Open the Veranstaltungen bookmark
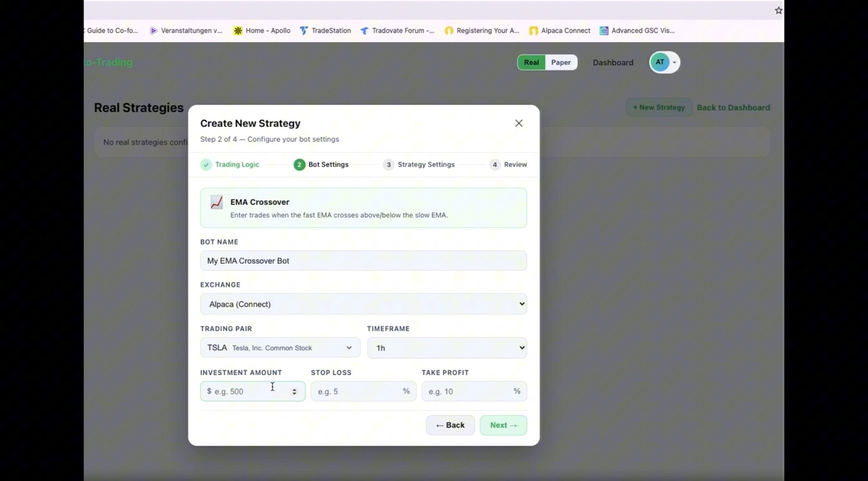 pos(186,31)
